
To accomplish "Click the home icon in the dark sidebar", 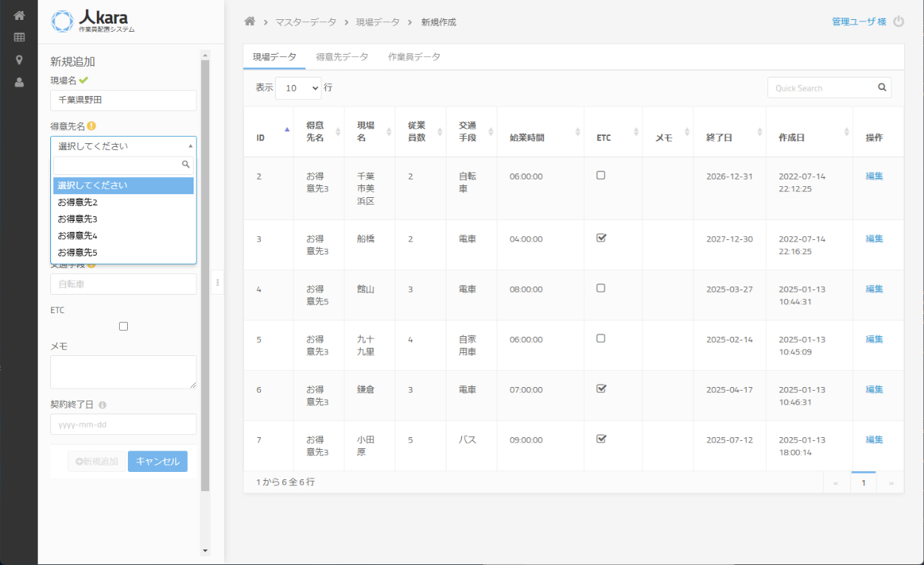I will point(19,16).
